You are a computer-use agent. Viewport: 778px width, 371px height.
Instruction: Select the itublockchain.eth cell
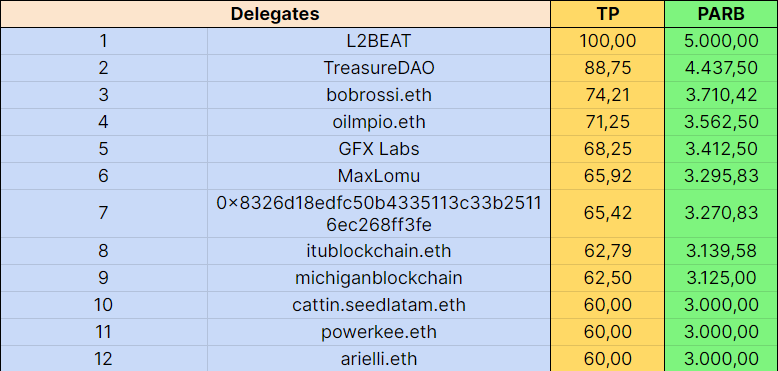(379, 251)
